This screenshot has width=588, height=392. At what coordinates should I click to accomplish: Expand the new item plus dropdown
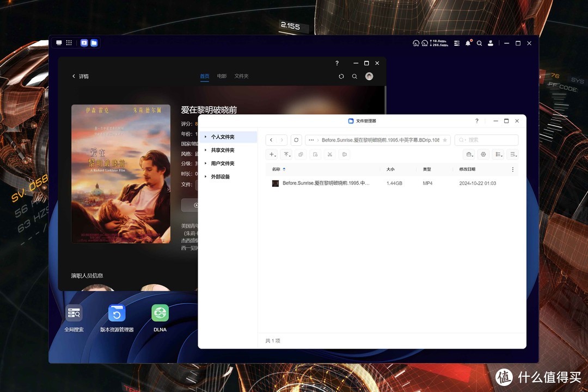(272, 155)
